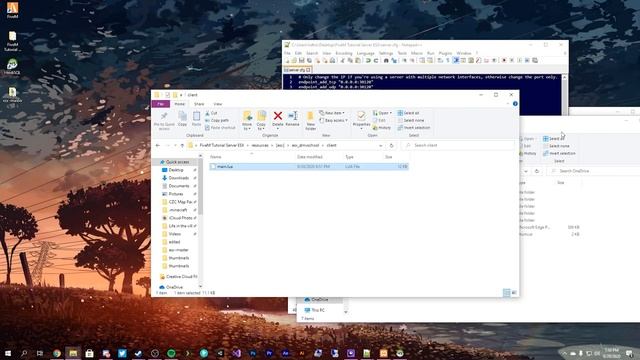Open the New item dropdown
The image size is (640, 360).
(x=332, y=113)
